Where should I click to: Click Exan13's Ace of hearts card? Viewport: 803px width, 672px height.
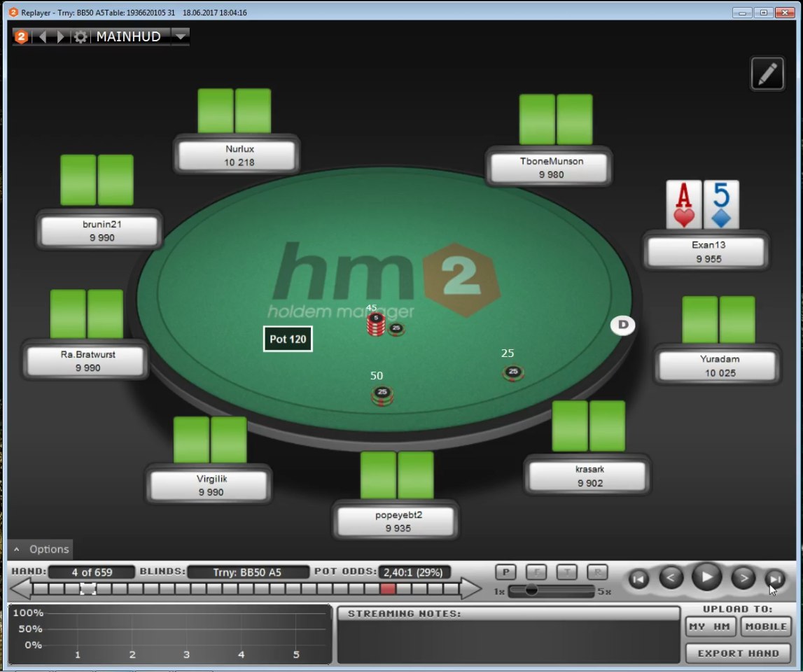(684, 205)
